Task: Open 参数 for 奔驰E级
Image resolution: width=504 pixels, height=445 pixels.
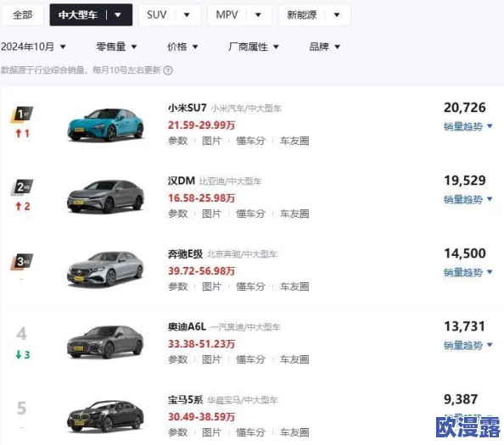Action: [x=177, y=286]
